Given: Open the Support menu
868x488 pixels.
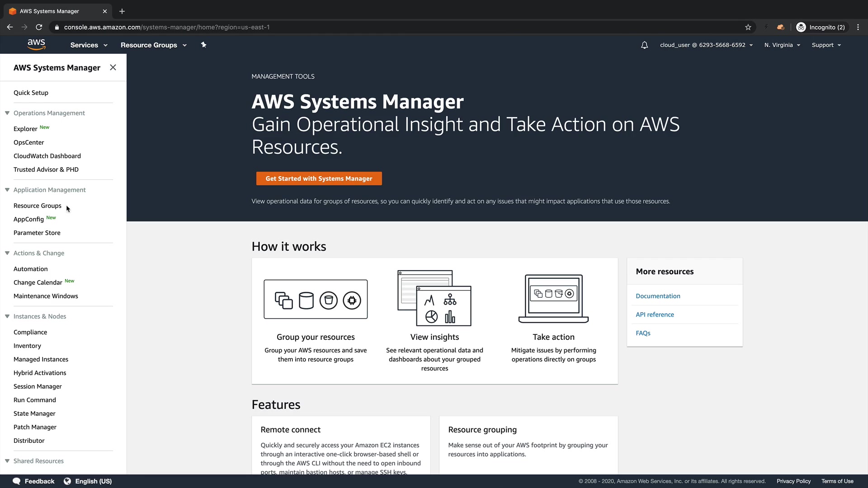Looking at the screenshot, I should click(x=826, y=45).
